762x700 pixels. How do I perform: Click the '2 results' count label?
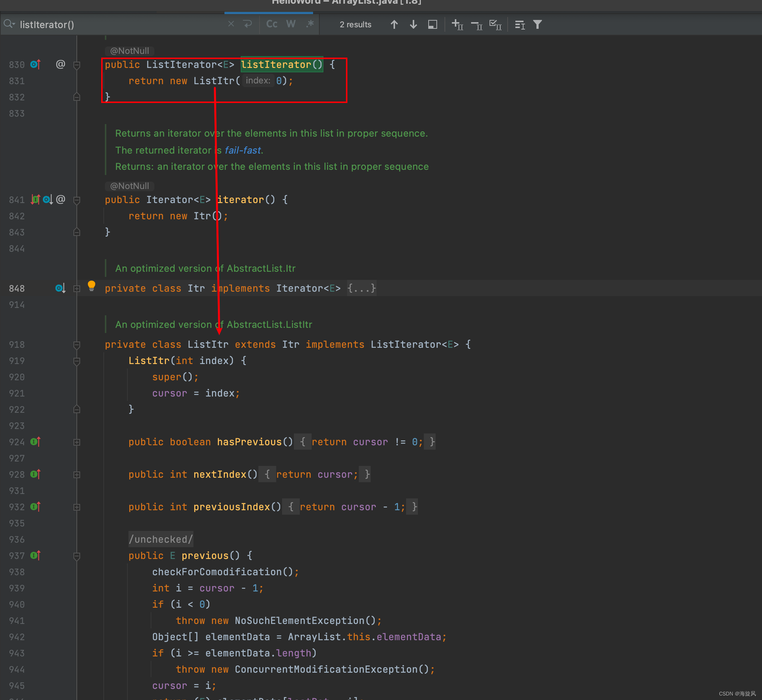(355, 25)
